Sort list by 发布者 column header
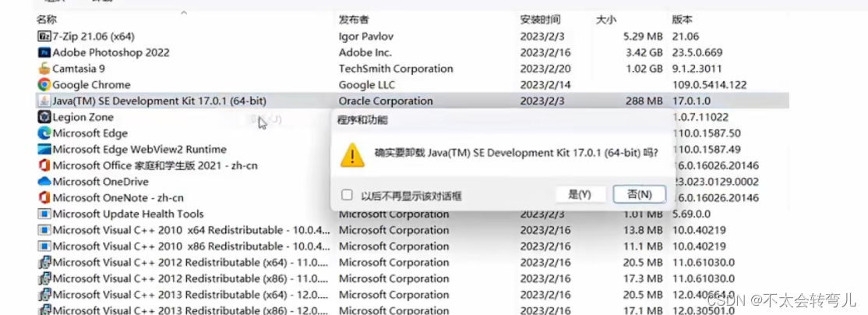868x315 pixels. [x=354, y=20]
